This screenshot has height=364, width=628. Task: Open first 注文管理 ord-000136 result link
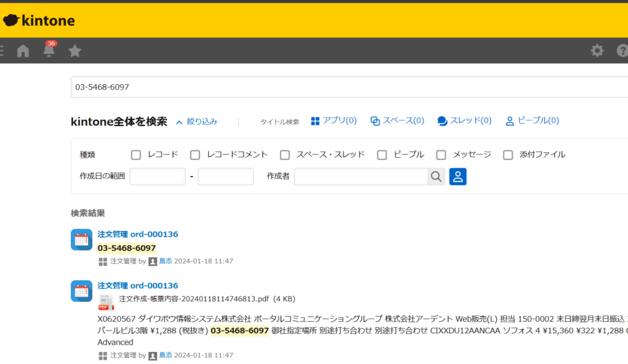point(138,234)
